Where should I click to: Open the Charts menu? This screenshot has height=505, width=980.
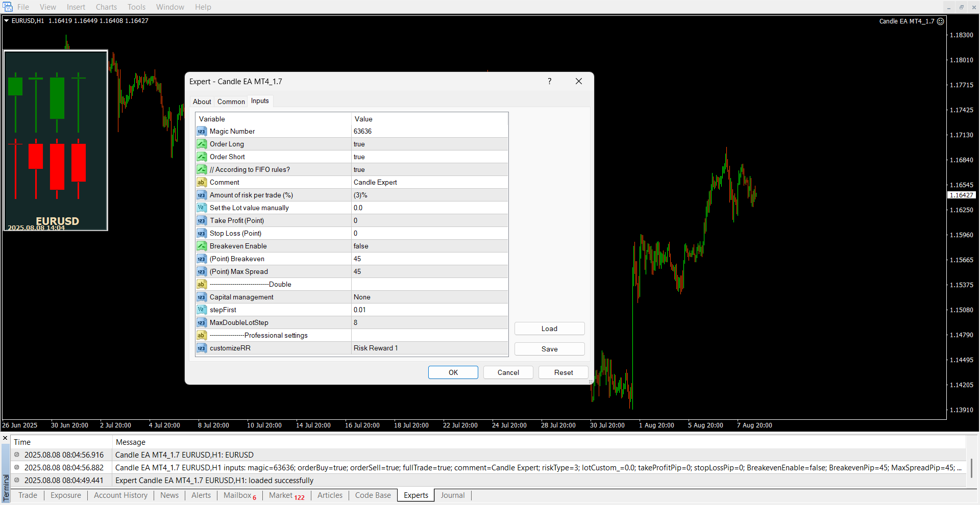106,7
